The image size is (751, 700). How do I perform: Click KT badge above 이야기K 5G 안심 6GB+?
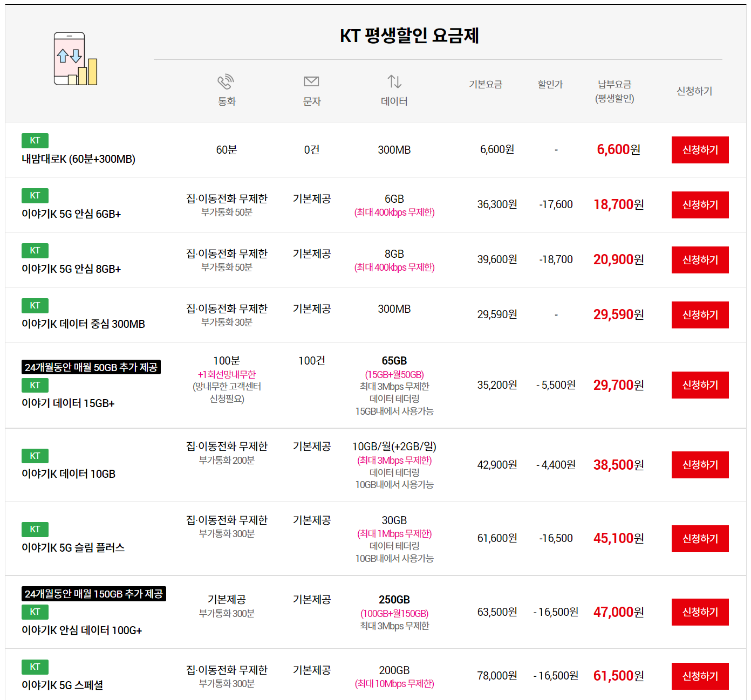click(35, 196)
